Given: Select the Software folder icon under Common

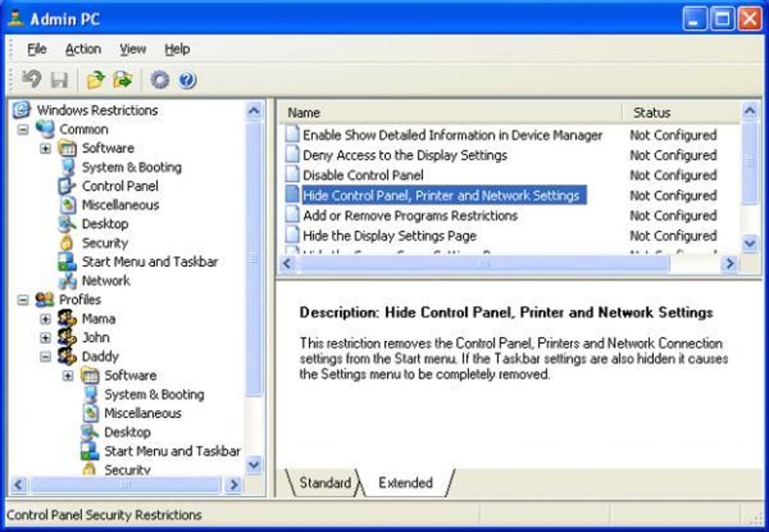Looking at the screenshot, I should pyautogui.click(x=67, y=148).
